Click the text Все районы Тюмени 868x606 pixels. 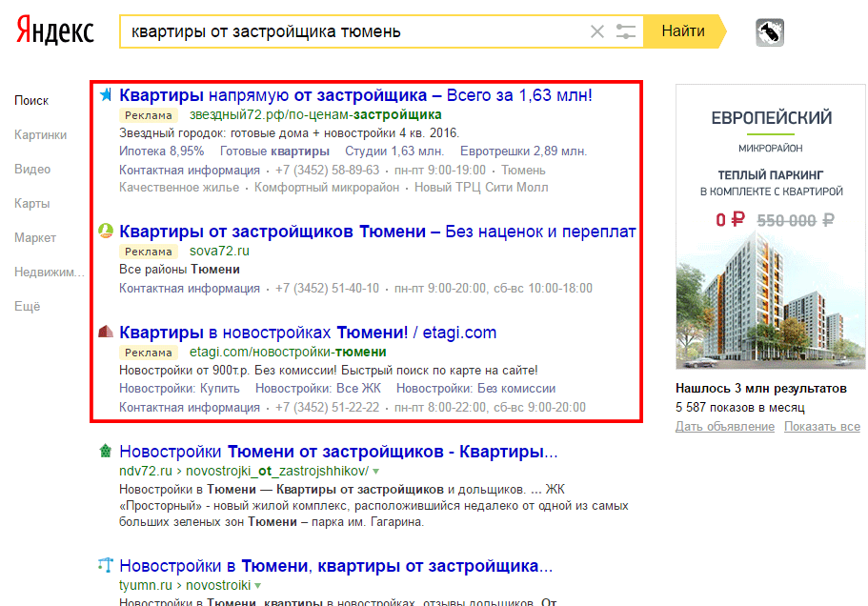point(179,270)
